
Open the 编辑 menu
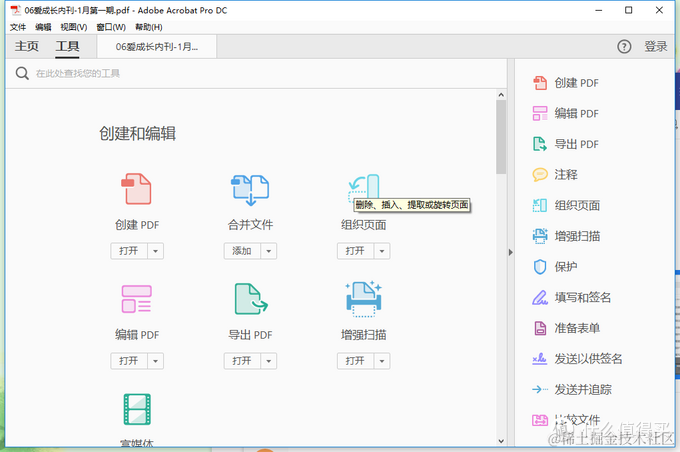click(43, 27)
